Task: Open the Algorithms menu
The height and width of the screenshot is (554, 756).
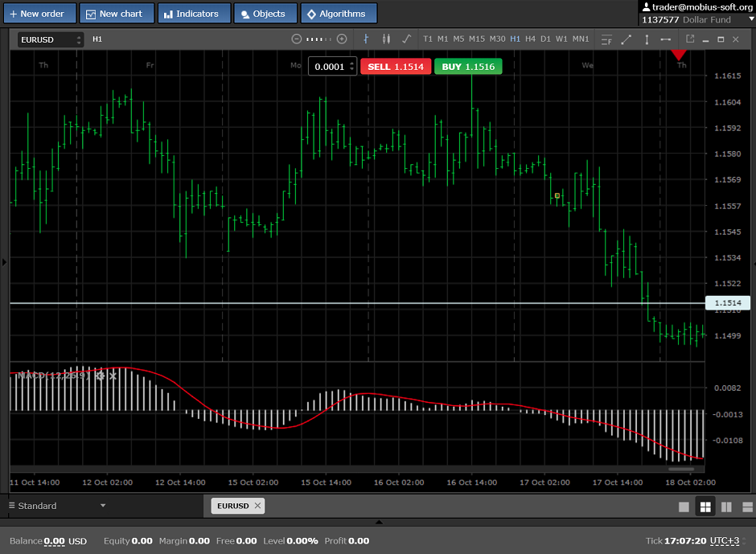Action: (339, 14)
